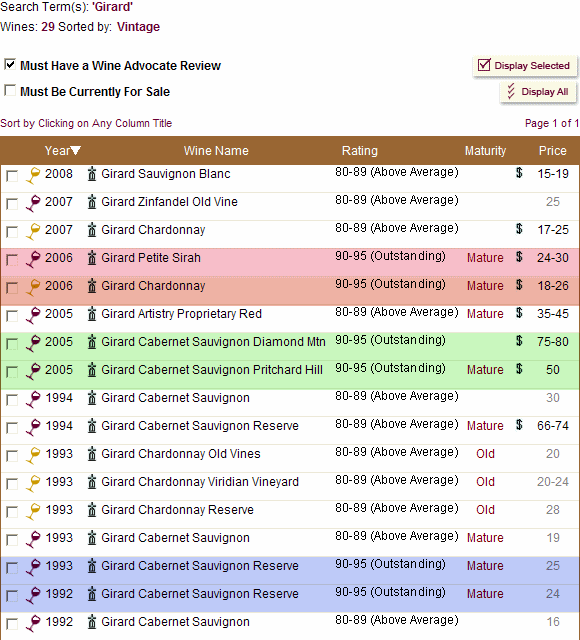Sort table by Wine Name column
This screenshot has width=580, height=640.
click(216, 151)
